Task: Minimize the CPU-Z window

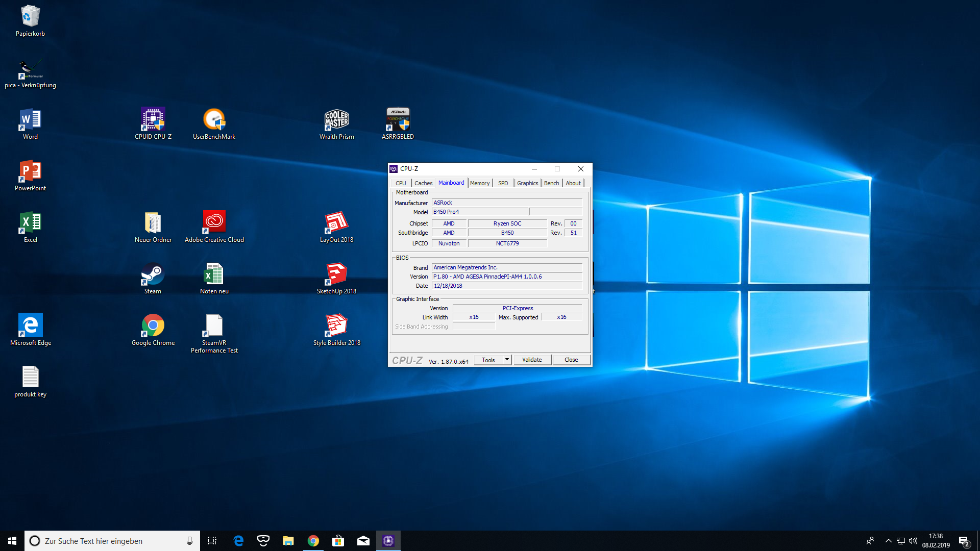Action: [x=534, y=169]
